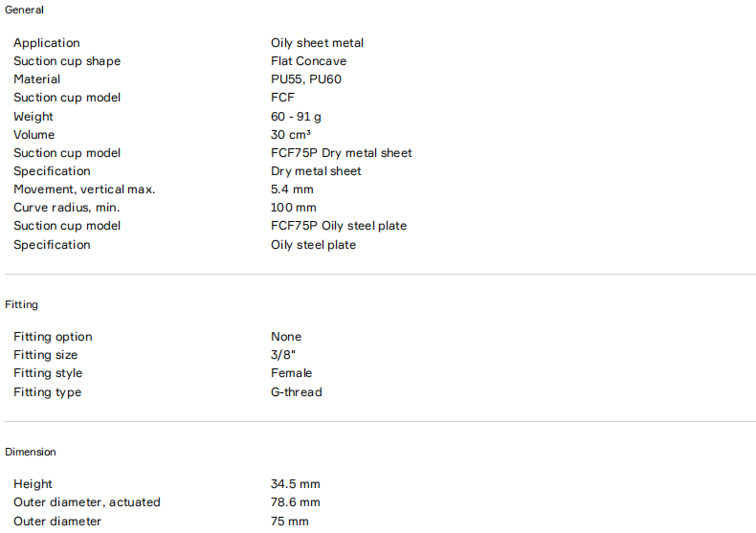
Task: Click the '100 mm' curve radius value
Action: click(x=293, y=208)
